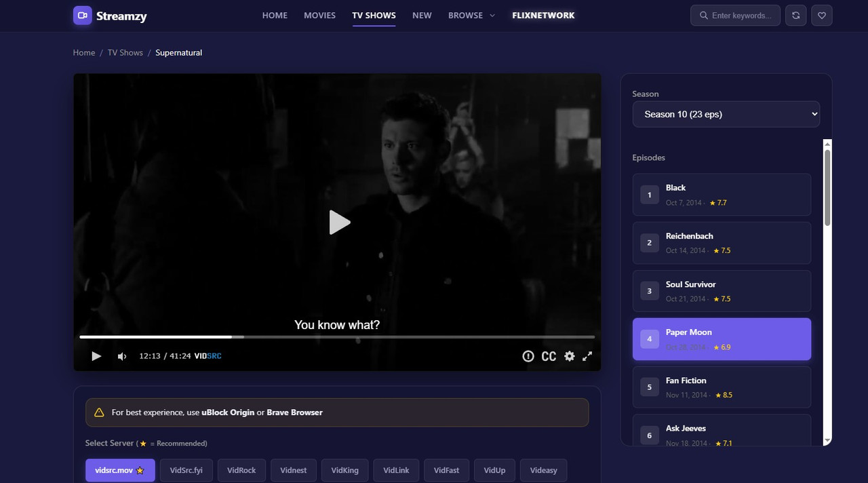Click the Streamzy camera logo icon
Screen dimensions: 868x483
tap(82, 15)
